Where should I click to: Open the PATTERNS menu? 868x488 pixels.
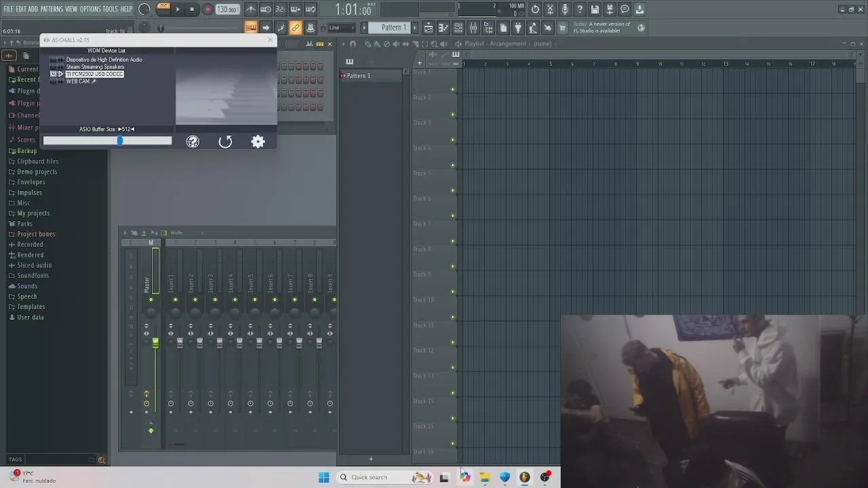point(52,9)
